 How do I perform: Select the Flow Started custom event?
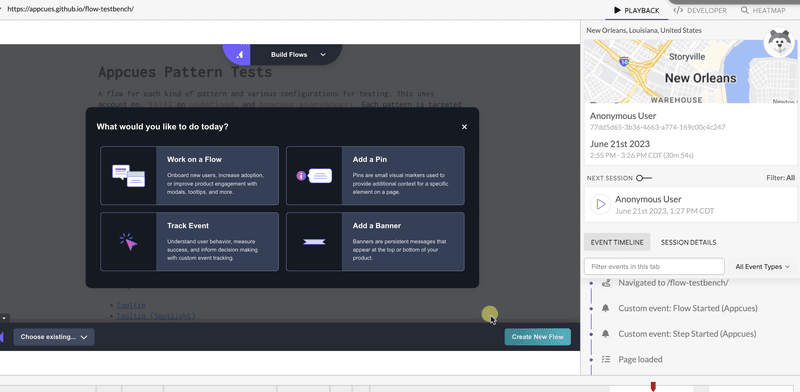[688, 308]
